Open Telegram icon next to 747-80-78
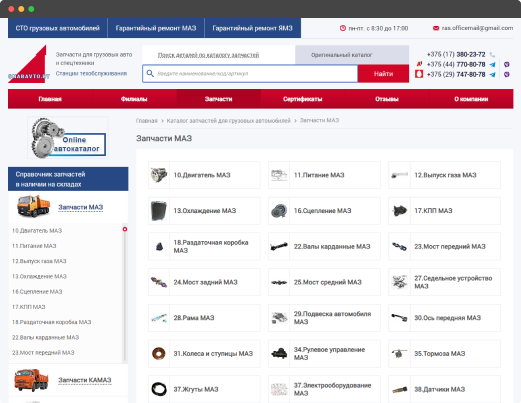Screen dimensions: 521x403 (492, 74)
